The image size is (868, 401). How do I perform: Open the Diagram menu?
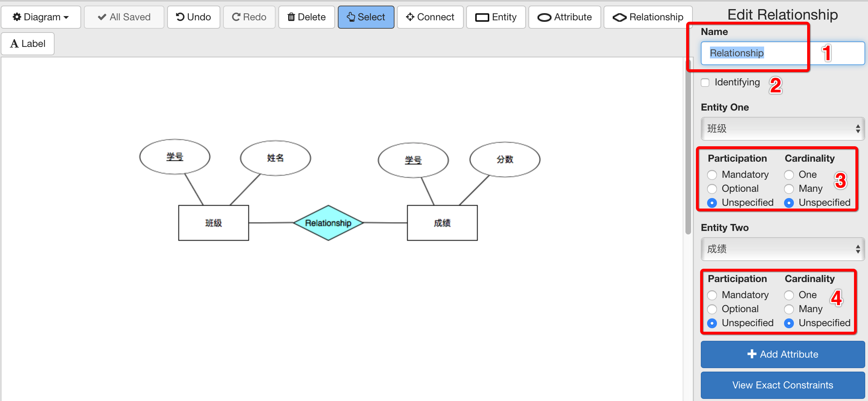pyautogui.click(x=41, y=17)
